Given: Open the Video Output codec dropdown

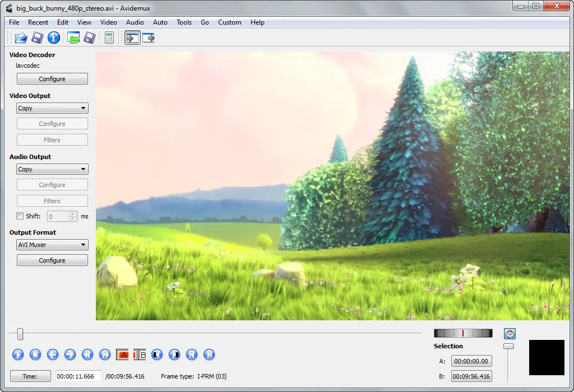Looking at the screenshot, I should [52, 108].
